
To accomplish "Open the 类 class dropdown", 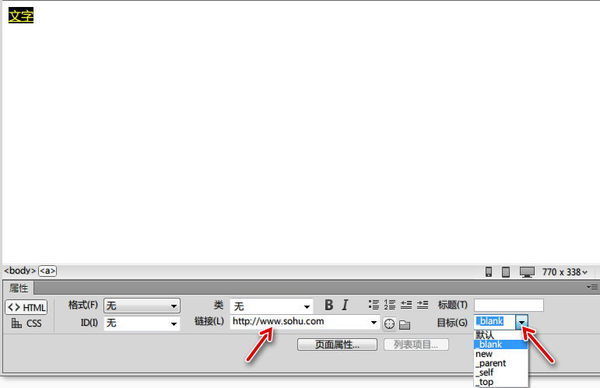I will (271, 306).
